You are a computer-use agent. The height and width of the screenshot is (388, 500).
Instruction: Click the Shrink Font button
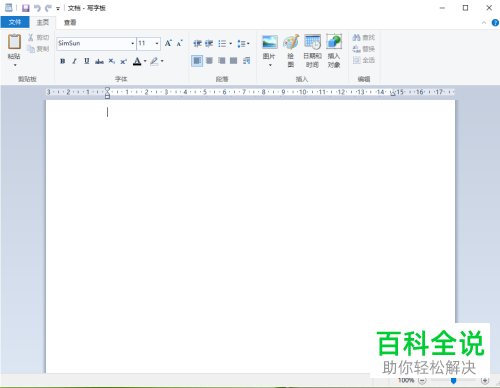click(x=180, y=43)
